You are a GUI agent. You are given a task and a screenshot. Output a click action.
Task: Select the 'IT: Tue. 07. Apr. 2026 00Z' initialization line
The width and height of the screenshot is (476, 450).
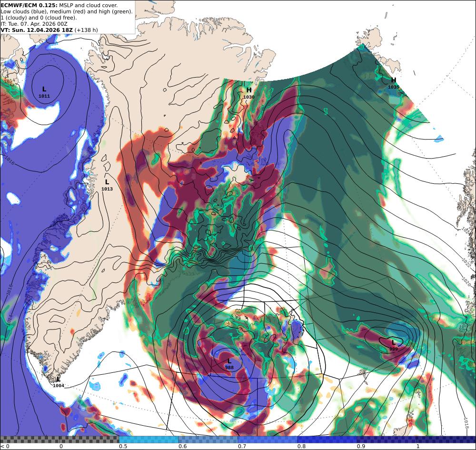point(34,24)
